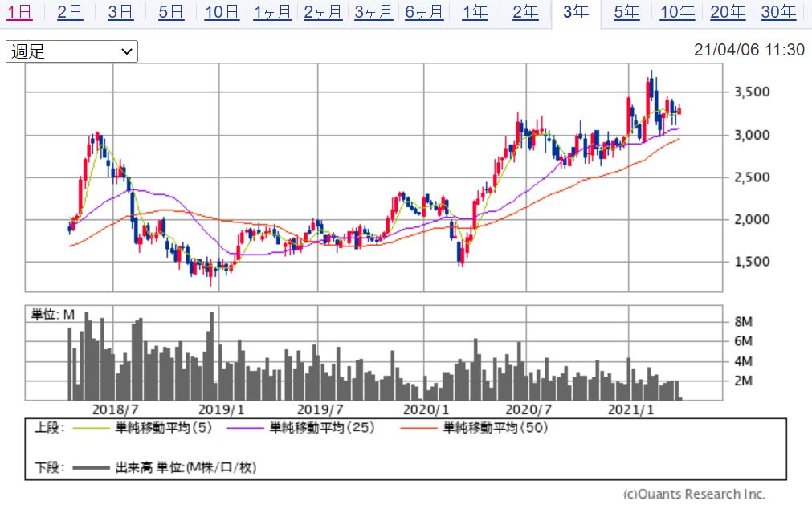Click the 2020/7 date axis label
Image resolution: width=812 pixels, height=509 pixels.
tap(528, 409)
